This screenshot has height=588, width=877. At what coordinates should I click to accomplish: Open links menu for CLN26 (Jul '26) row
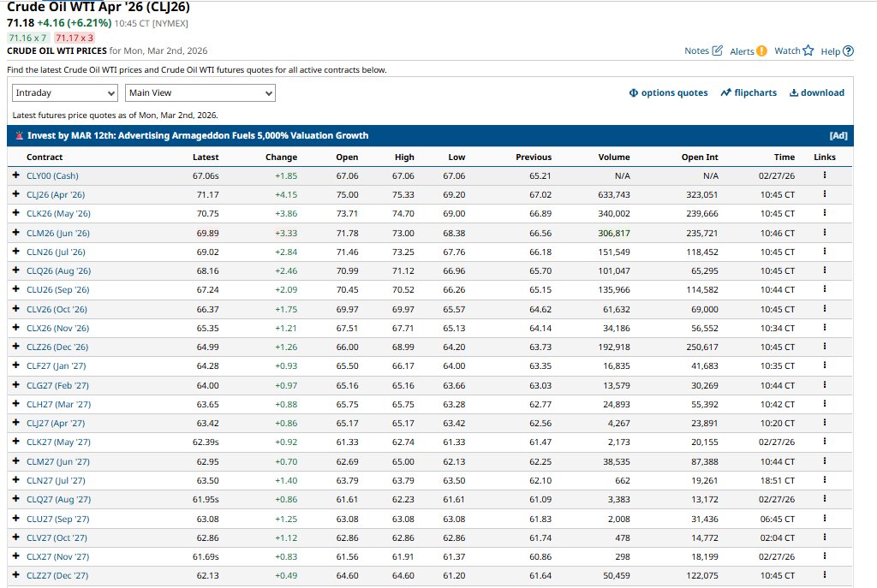coord(825,252)
